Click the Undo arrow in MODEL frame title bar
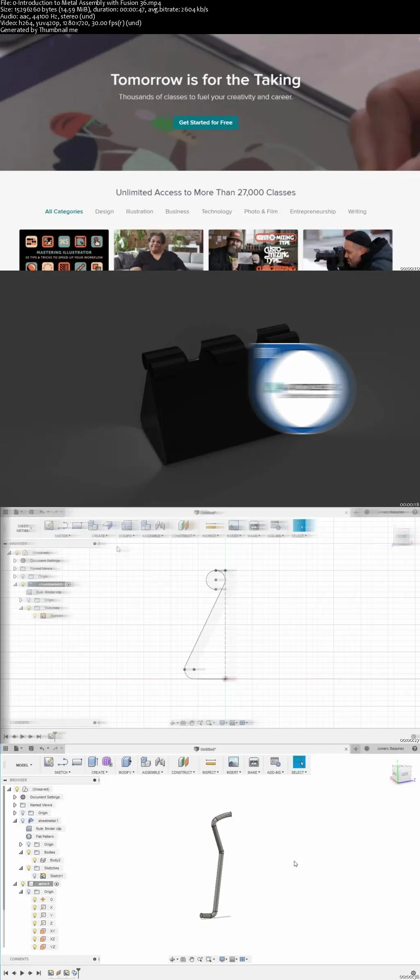 pyautogui.click(x=42, y=748)
